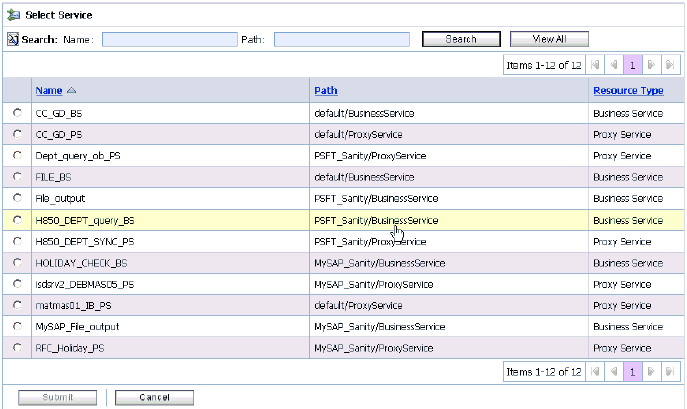The width and height of the screenshot is (687, 409).
Task: Click bottom 'Items 1-12 of 12' label
Action: click(x=544, y=372)
